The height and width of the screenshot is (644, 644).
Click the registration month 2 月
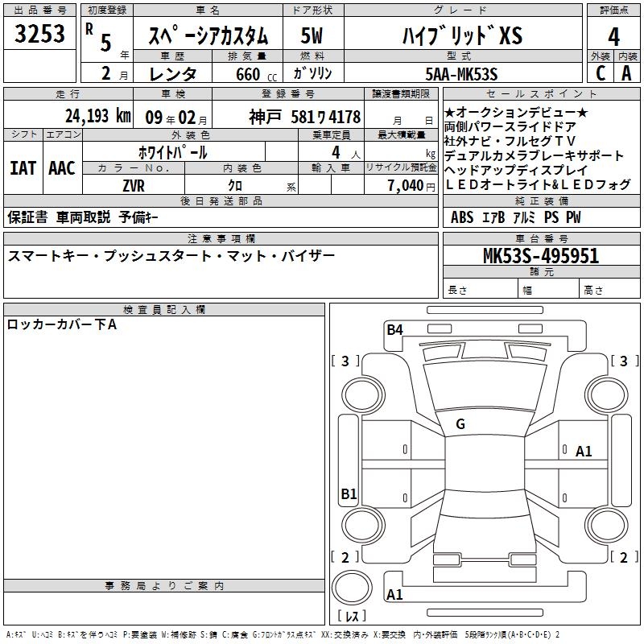click(x=114, y=73)
